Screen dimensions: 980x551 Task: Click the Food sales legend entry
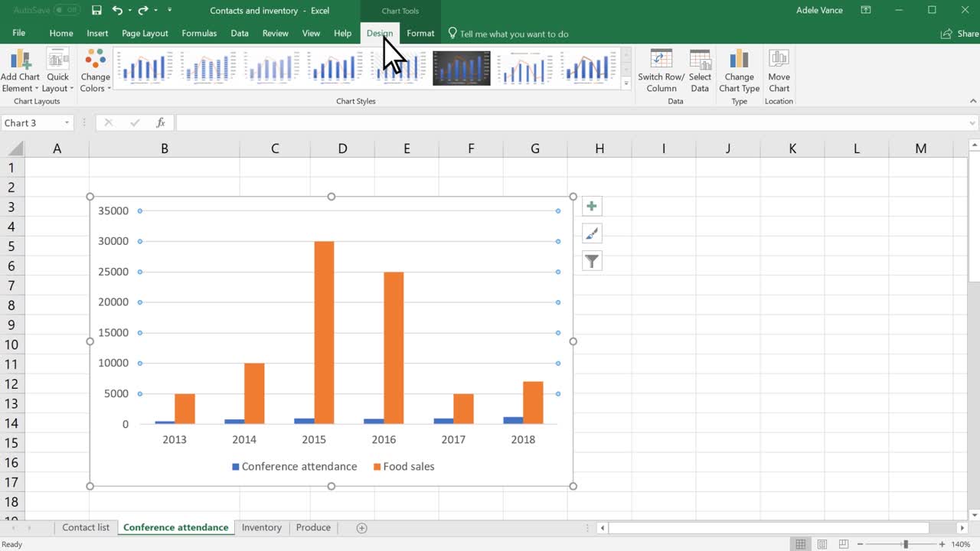pos(403,466)
